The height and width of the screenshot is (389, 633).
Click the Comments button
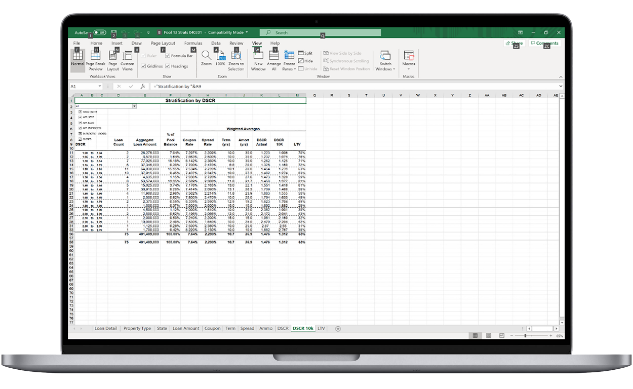pyautogui.click(x=545, y=43)
